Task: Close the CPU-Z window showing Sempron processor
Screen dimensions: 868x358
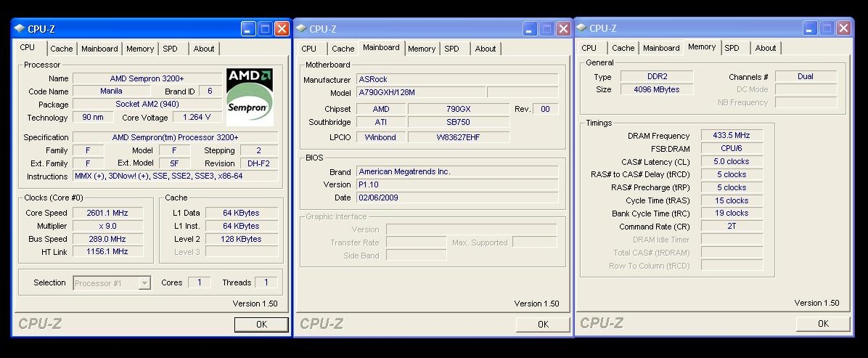Action: point(282,29)
